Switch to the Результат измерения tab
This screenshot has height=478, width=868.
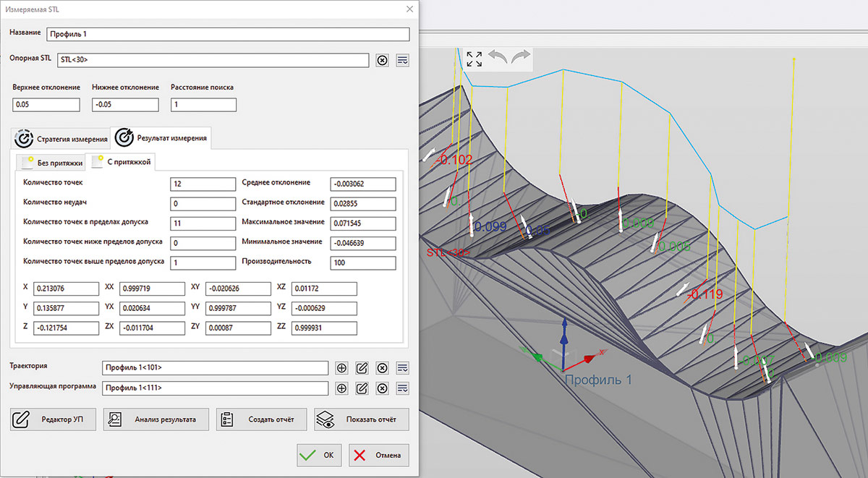coord(161,137)
